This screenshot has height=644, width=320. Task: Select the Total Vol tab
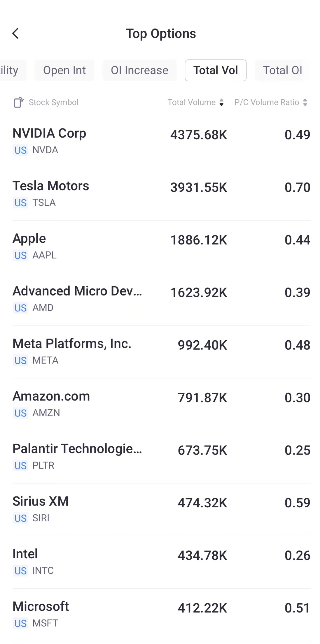216,70
